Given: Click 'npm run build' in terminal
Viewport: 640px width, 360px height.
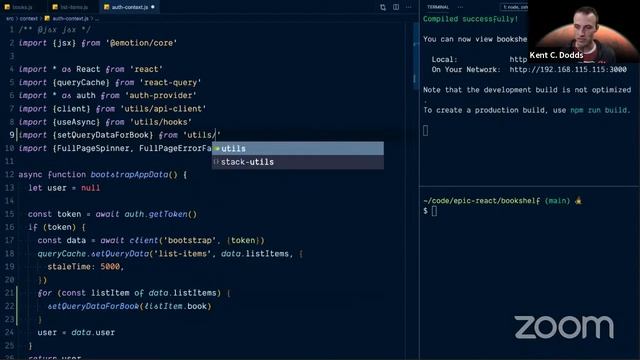Looking at the screenshot, I should tap(599, 110).
